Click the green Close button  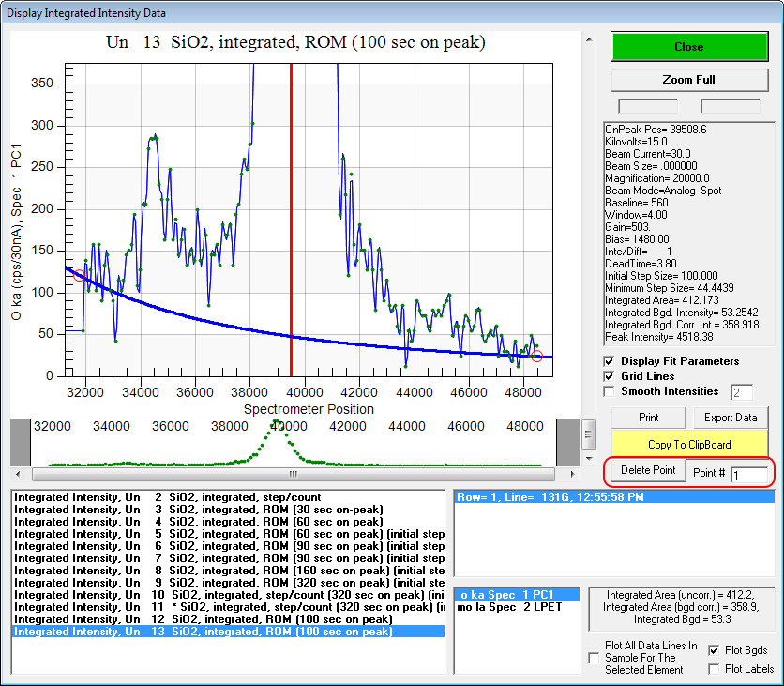click(688, 47)
